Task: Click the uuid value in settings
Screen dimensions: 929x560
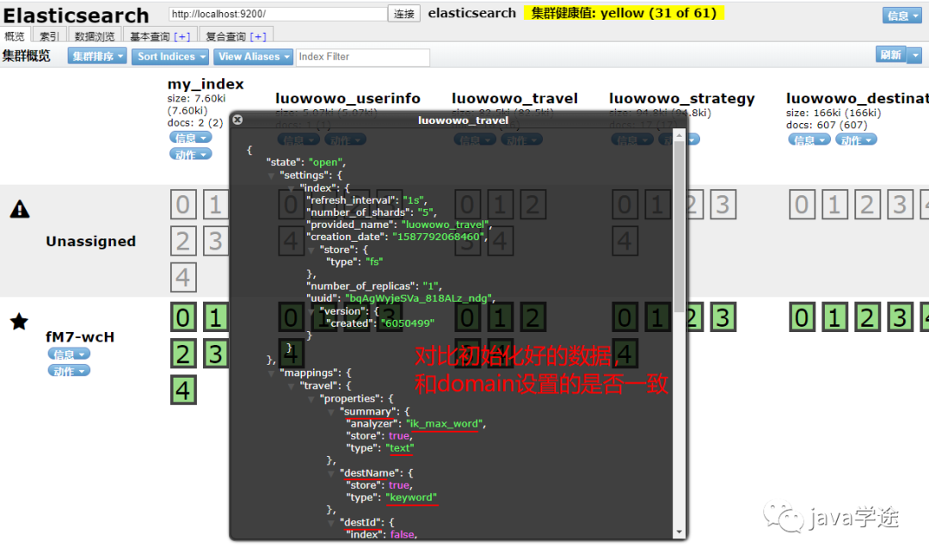Action: 418,298
